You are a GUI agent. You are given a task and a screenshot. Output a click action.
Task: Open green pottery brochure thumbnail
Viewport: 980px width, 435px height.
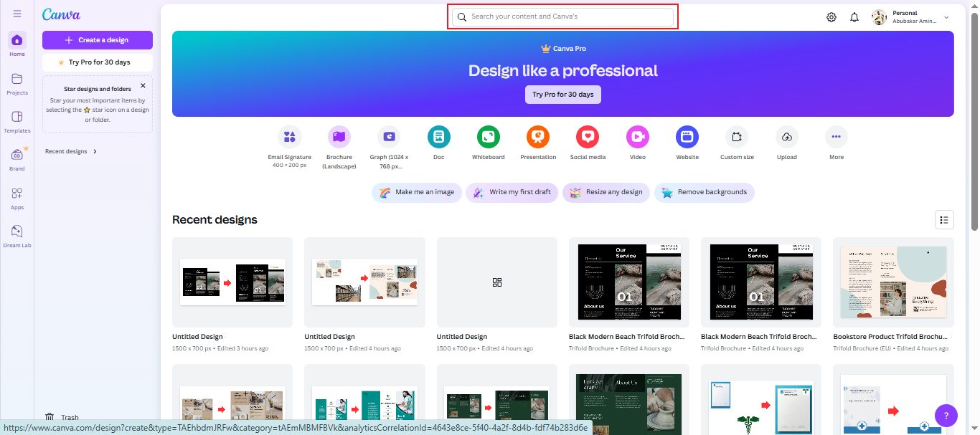coord(629,399)
